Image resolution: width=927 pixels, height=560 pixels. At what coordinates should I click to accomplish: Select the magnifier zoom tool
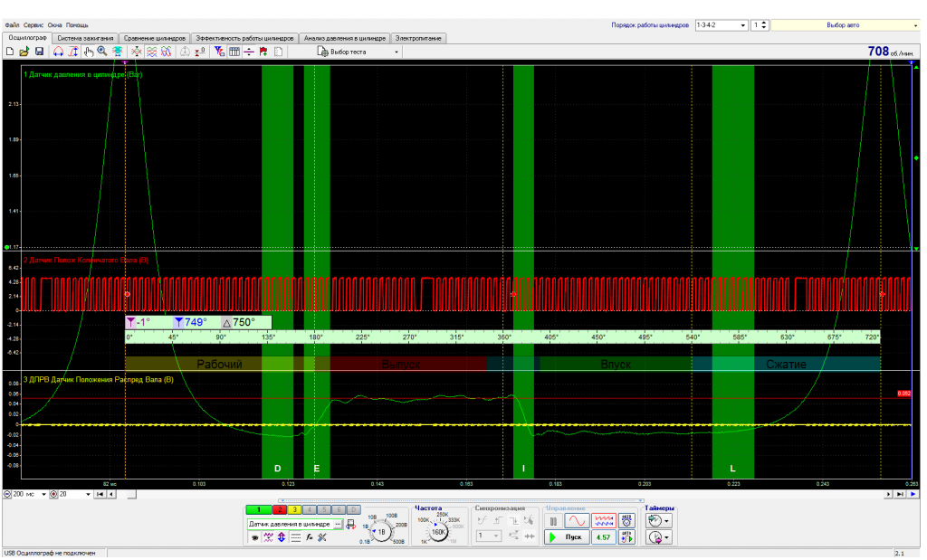click(x=102, y=52)
